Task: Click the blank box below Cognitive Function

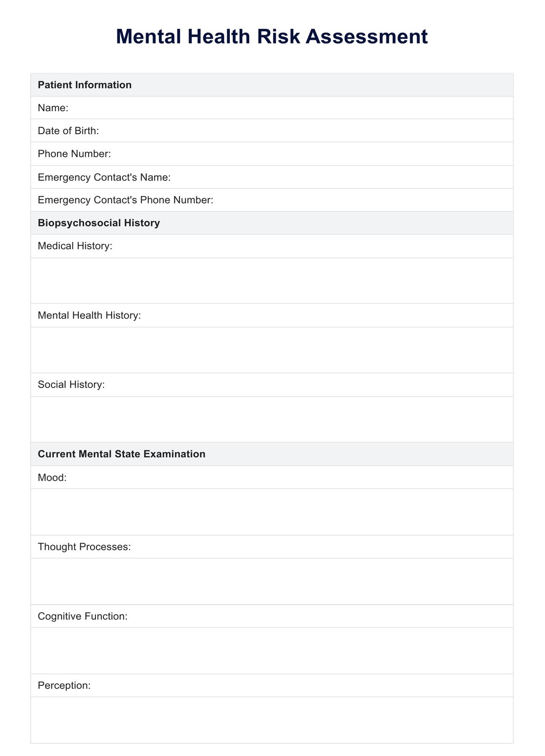Action: coord(272,651)
